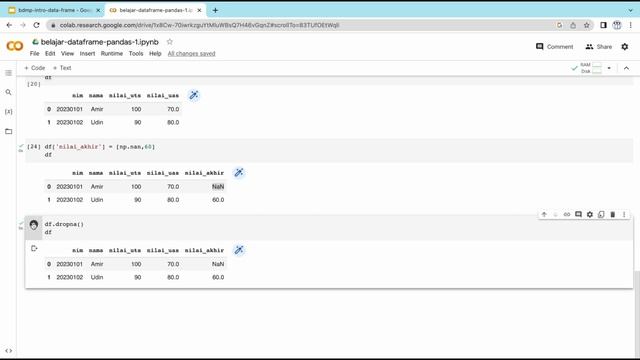Click the highlighted NaN cell in second table

tap(218, 187)
